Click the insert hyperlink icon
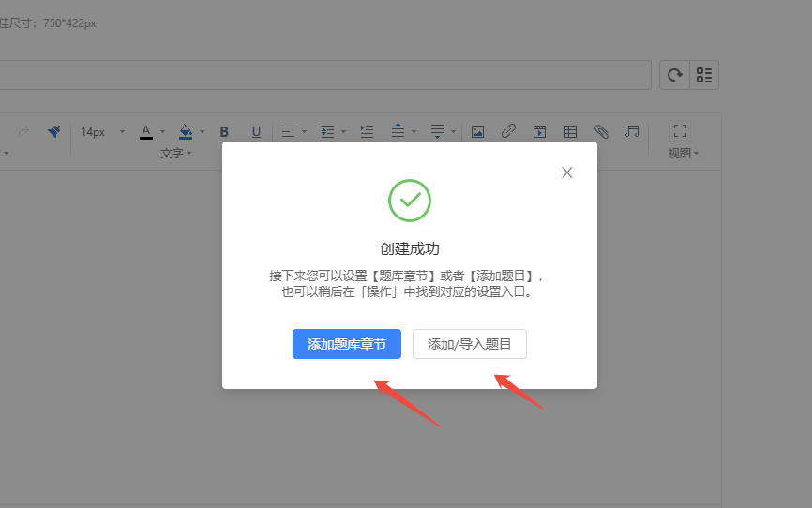This screenshot has height=508, width=812. click(508, 131)
